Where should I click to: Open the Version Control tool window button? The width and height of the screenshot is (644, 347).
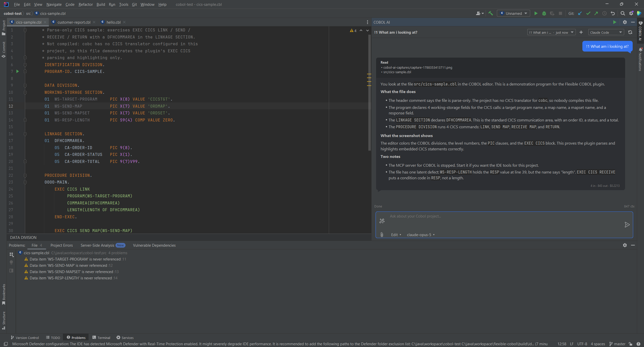[25, 338]
